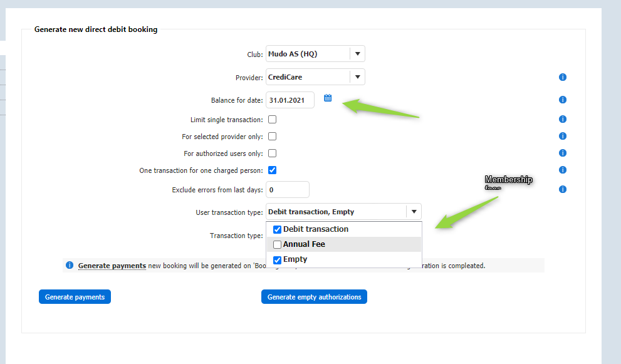Viewport: 621px width, 364px height.
Task: Show info for Limit single transaction
Action: [562, 119]
